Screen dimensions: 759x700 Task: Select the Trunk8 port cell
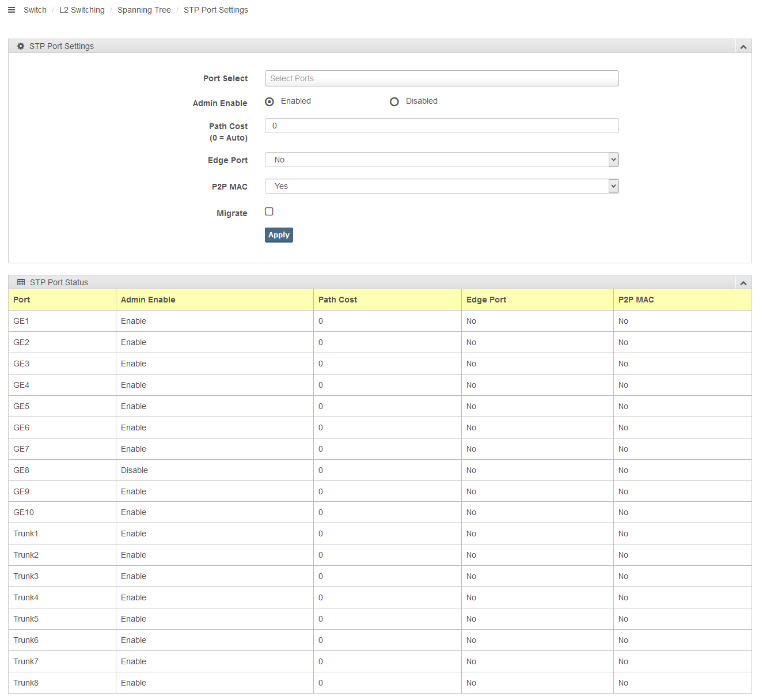point(62,683)
